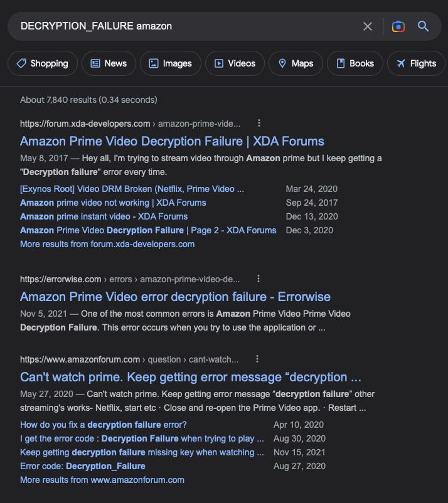Screen dimensions: 448x503
Task: Click the May 8, 2017 snippet text
Action: click(x=201, y=165)
